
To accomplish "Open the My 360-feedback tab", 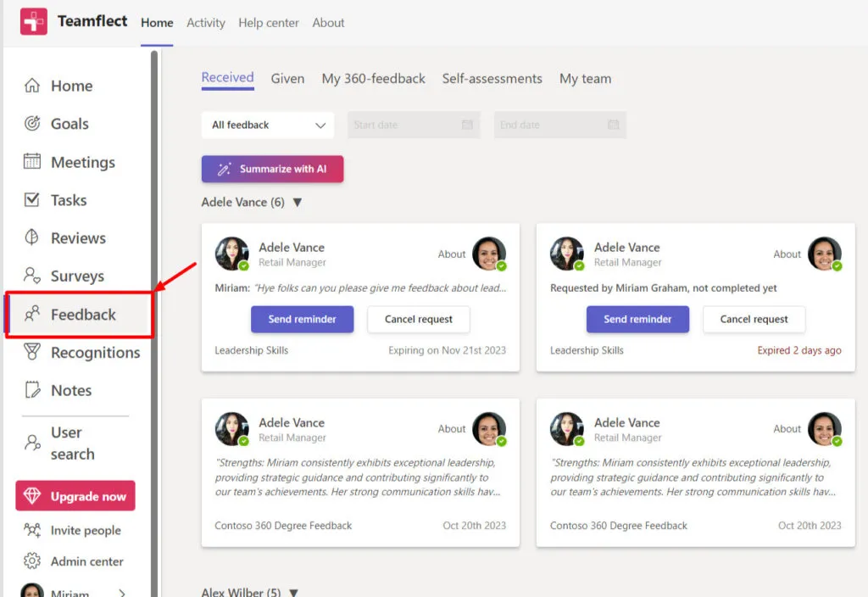I will pos(374,79).
